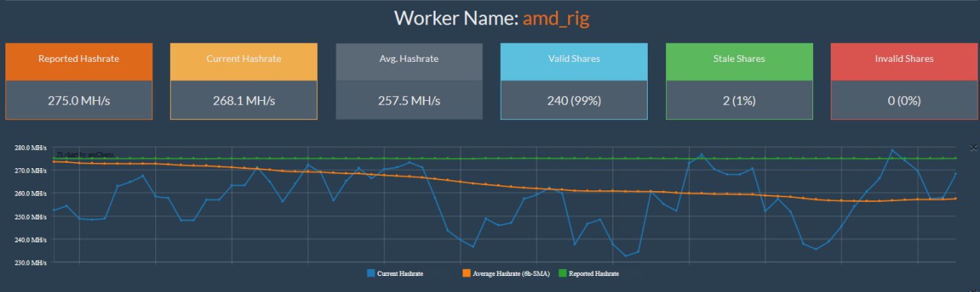Image resolution: width=980 pixels, height=292 pixels.
Task: Select the 268.1 MH/s value
Action: (243, 100)
